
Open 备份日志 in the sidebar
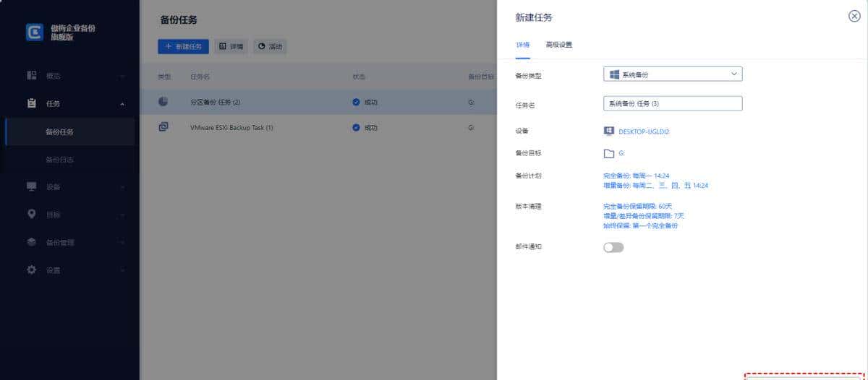(x=59, y=160)
